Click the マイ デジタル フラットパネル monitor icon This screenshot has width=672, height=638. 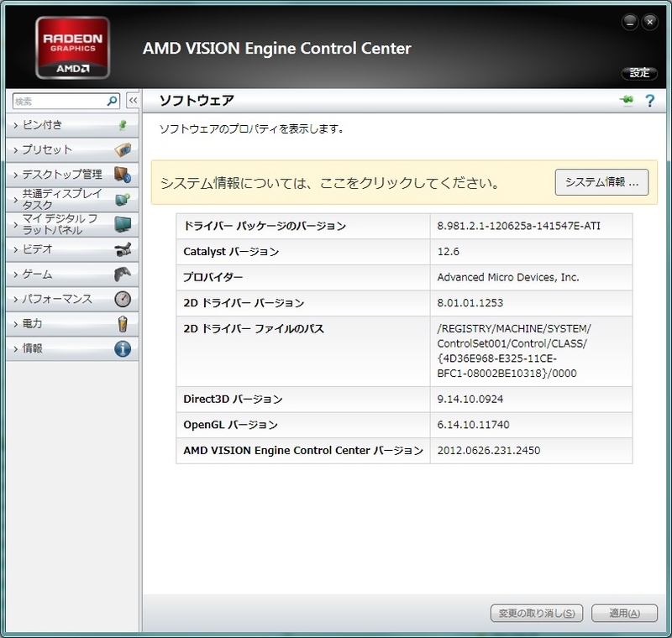click(123, 224)
